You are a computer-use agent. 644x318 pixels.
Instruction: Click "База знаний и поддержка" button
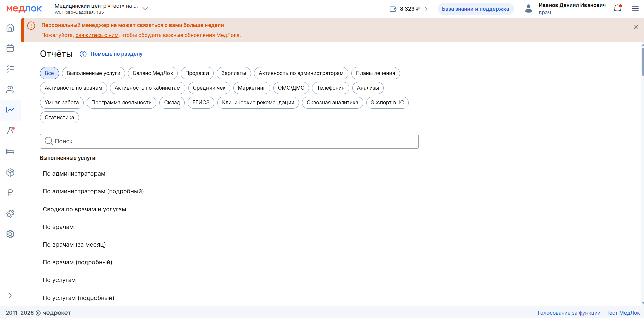[475, 9]
